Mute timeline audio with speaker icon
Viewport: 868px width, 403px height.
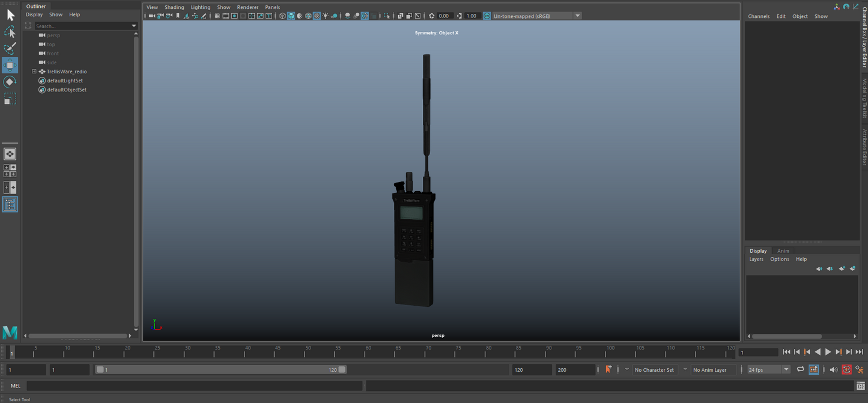click(833, 369)
